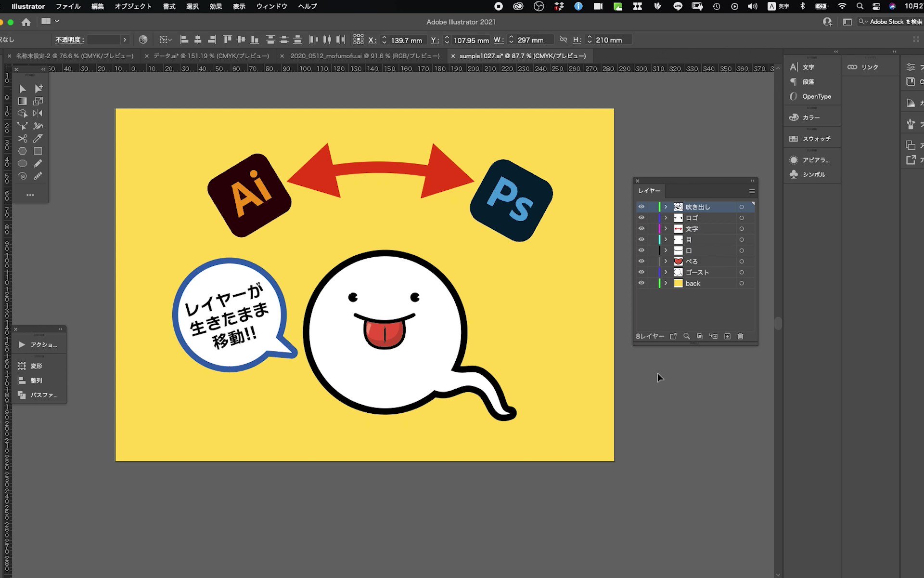Screen dimensions: 924x578
Task: Open the workspace arrangement dropdown
Action: 50,21
